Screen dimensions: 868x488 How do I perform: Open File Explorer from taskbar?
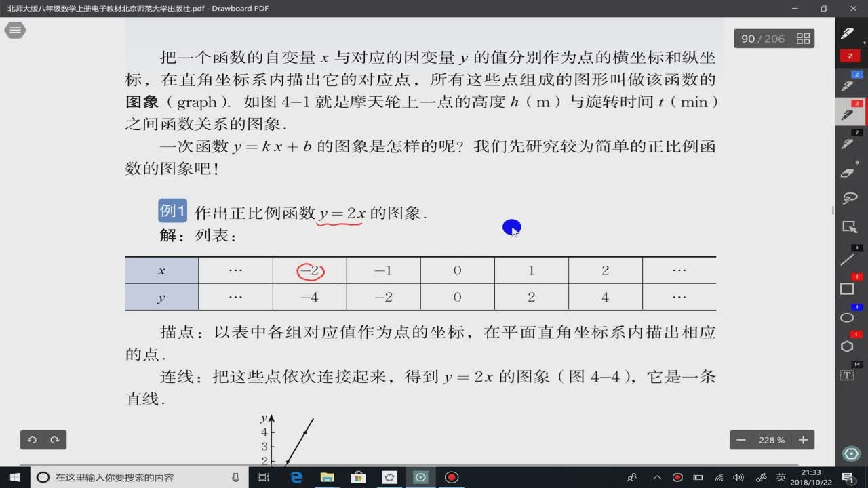coord(327,477)
